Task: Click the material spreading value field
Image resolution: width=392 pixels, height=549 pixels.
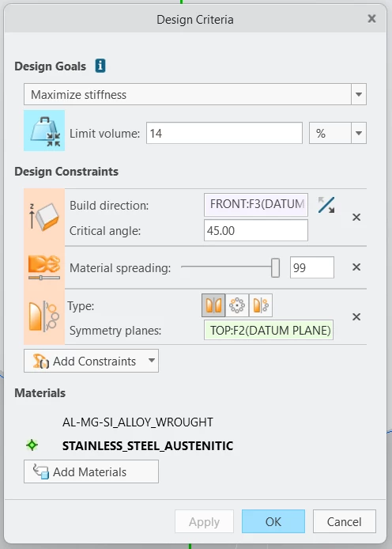Action: [312, 267]
